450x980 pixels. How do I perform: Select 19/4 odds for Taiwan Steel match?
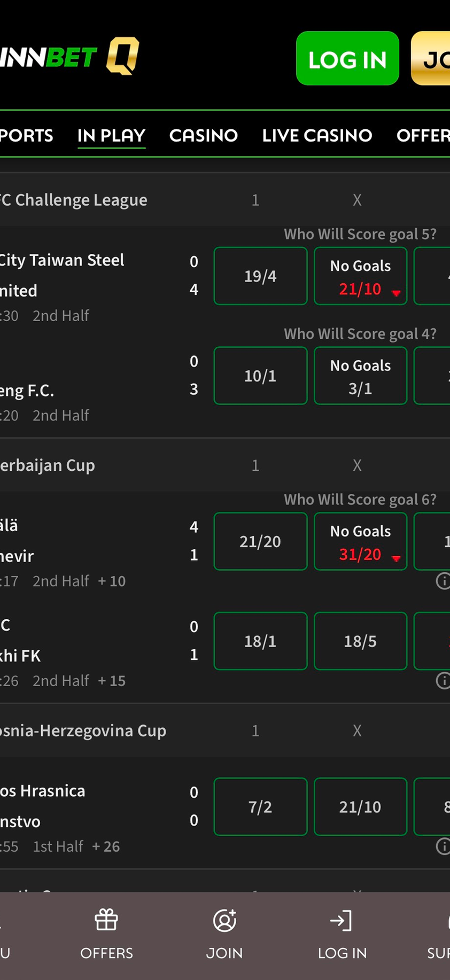(x=260, y=276)
